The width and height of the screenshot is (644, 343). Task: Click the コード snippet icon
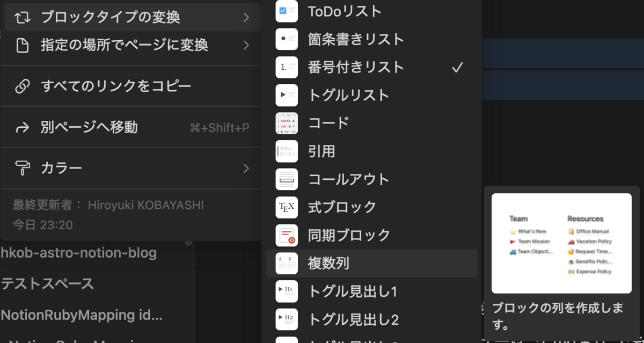click(x=287, y=123)
